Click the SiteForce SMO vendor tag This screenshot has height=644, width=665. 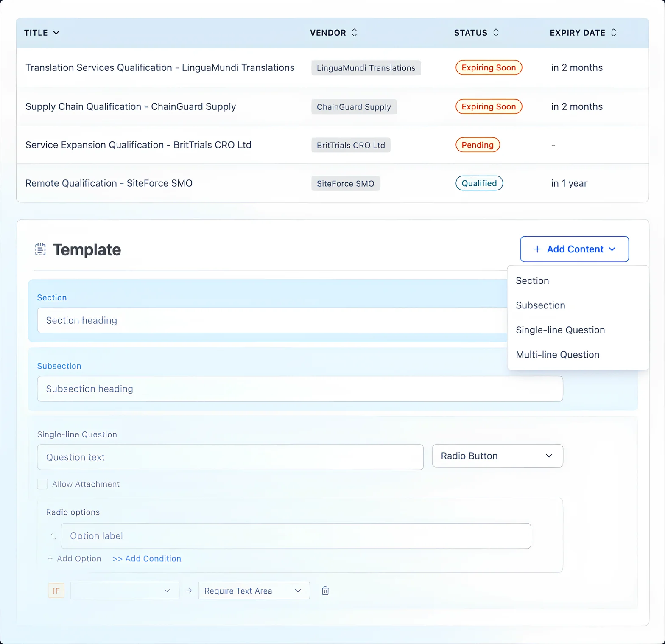(x=345, y=183)
